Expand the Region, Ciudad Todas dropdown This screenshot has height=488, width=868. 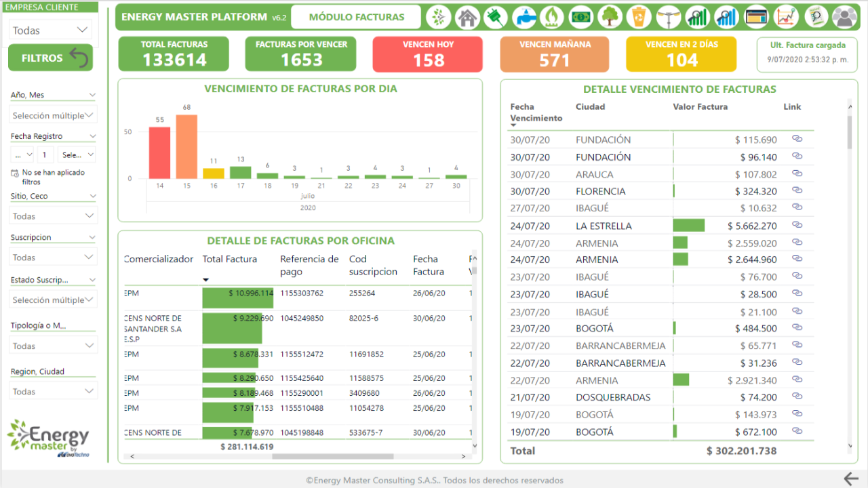click(x=53, y=391)
